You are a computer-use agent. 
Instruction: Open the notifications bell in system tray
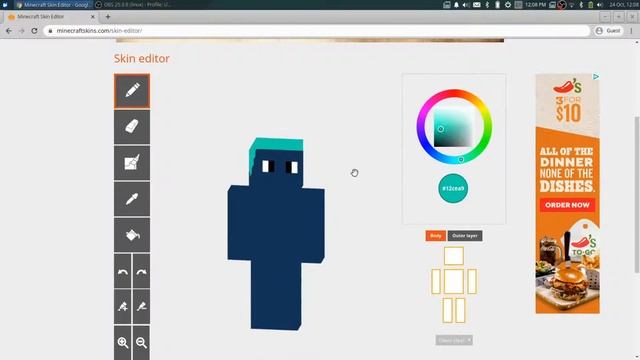coord(456,5)
